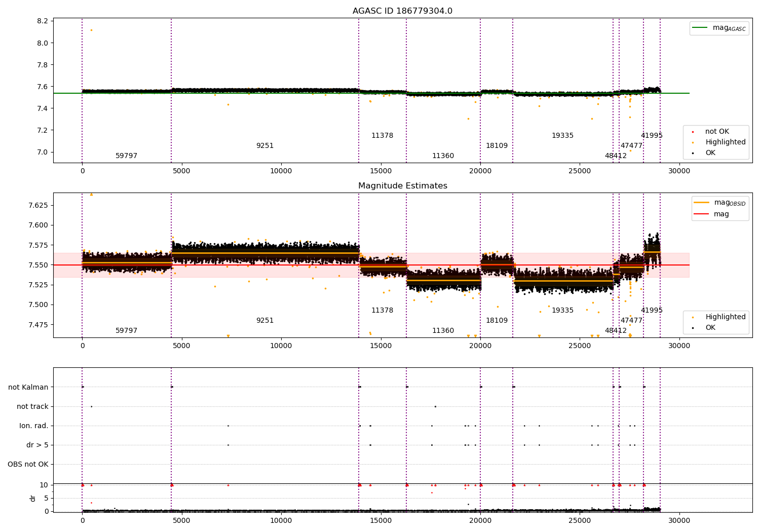
Task: Click obsid label 18109 in top plot
Action: point(497,146)
